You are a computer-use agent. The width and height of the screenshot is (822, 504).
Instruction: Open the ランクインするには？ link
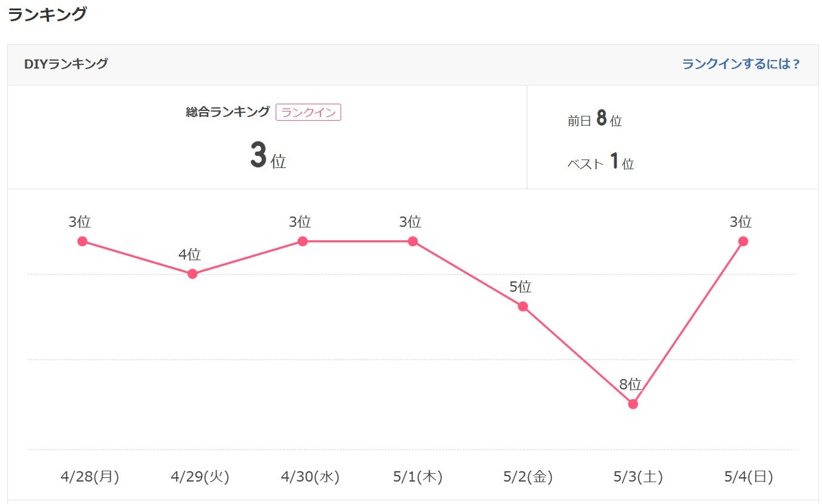tap(741, 64)
